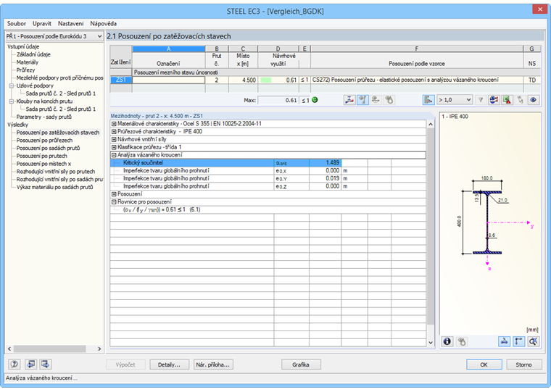The image size is (551, 392).
Task: Toggle the colored relation scale bars icon
Action: pyautogui.click(x=428, y=100)
